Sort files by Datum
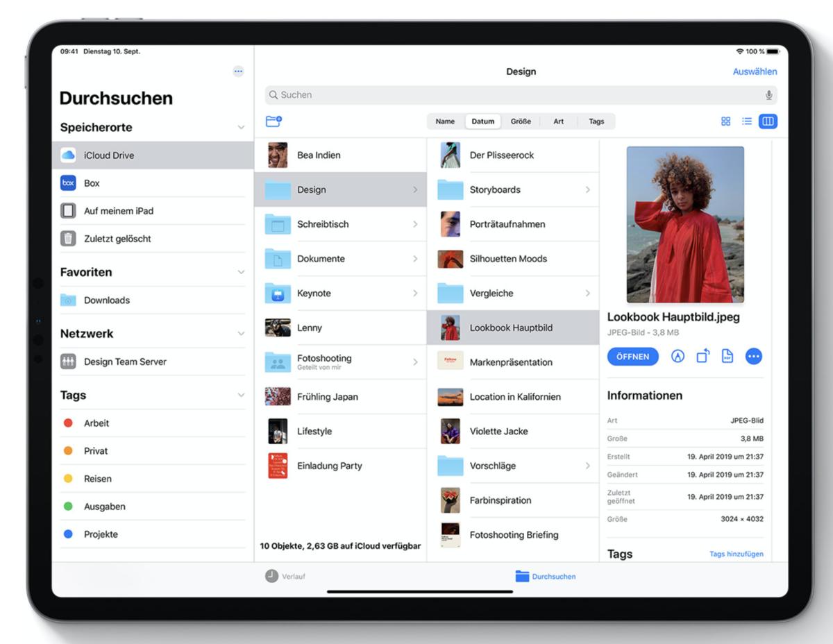Screen dimensions: 833x644 [x=483, y=121]
